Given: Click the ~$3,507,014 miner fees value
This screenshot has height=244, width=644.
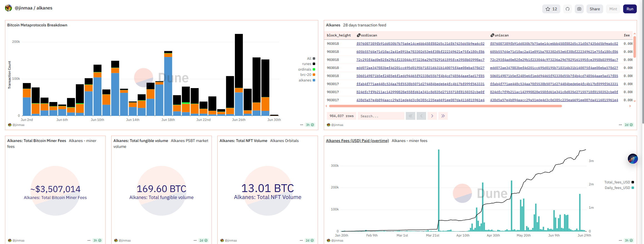Looking at the screenshot, I should pos(55,189).
